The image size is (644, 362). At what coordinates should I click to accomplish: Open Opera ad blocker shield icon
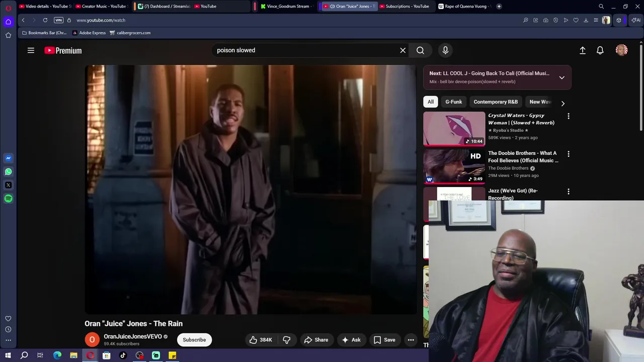coord(555,20)
